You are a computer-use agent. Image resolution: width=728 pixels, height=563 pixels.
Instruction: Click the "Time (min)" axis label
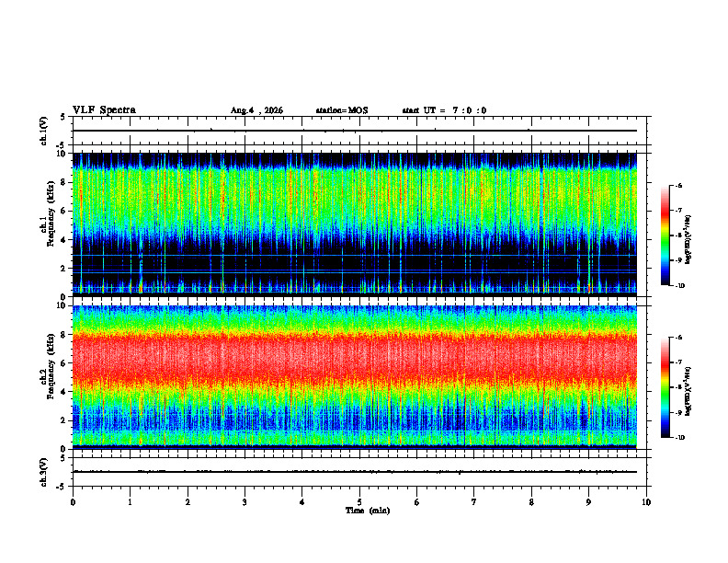pos(368,511)
